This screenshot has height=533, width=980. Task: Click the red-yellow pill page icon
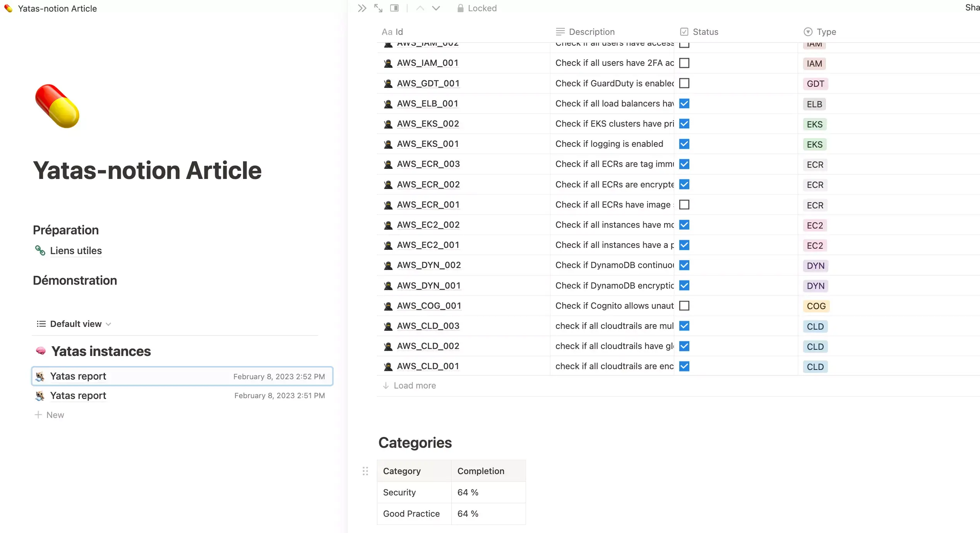click(57, 106)
